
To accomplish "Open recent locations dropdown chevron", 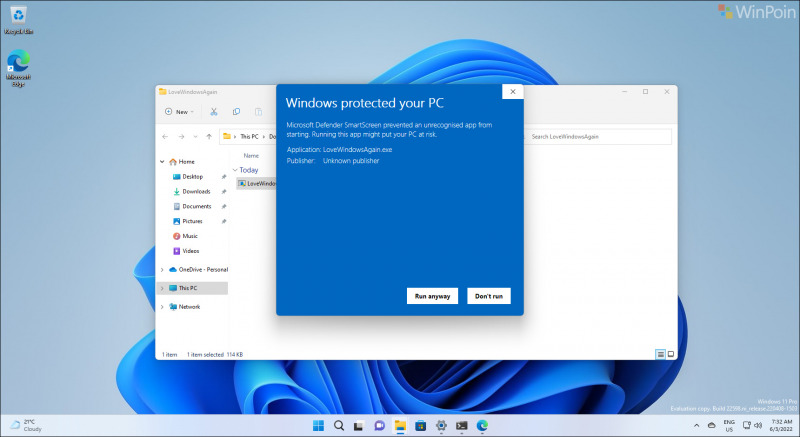I will [x=195, y=137].
